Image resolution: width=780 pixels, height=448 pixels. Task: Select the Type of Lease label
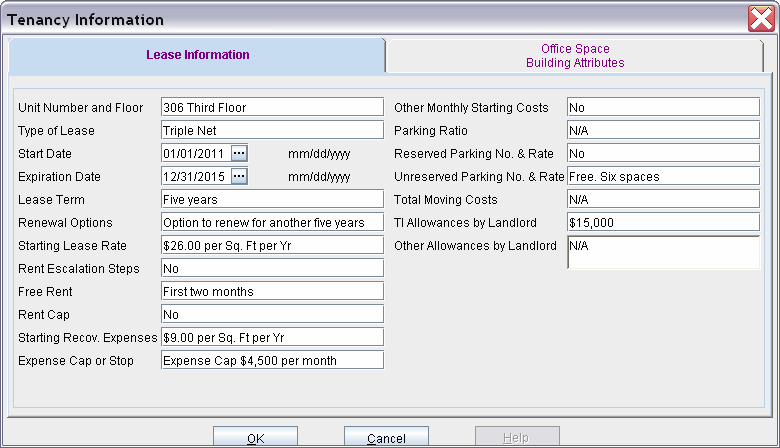click(56, 131)
